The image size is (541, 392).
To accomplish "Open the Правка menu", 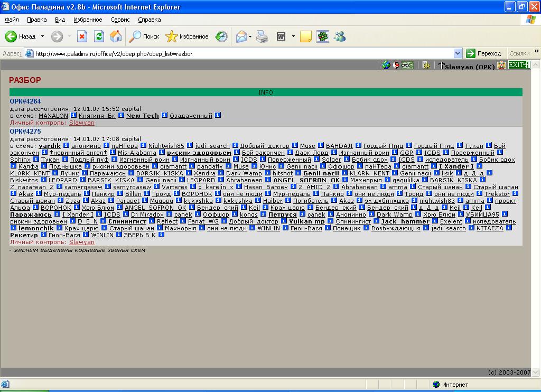I will (36, 20).
